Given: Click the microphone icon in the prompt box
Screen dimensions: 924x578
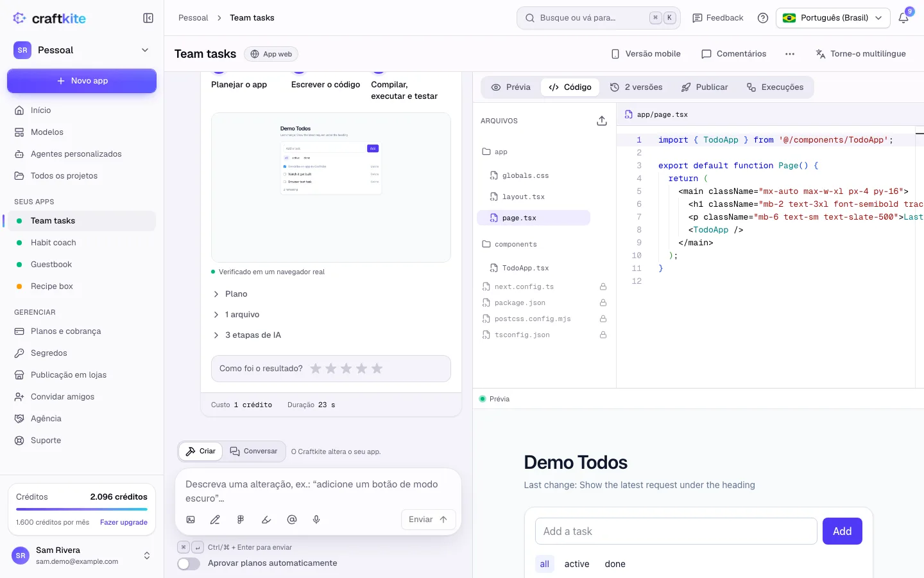Looking at the screenshot, I should (316, 520).
